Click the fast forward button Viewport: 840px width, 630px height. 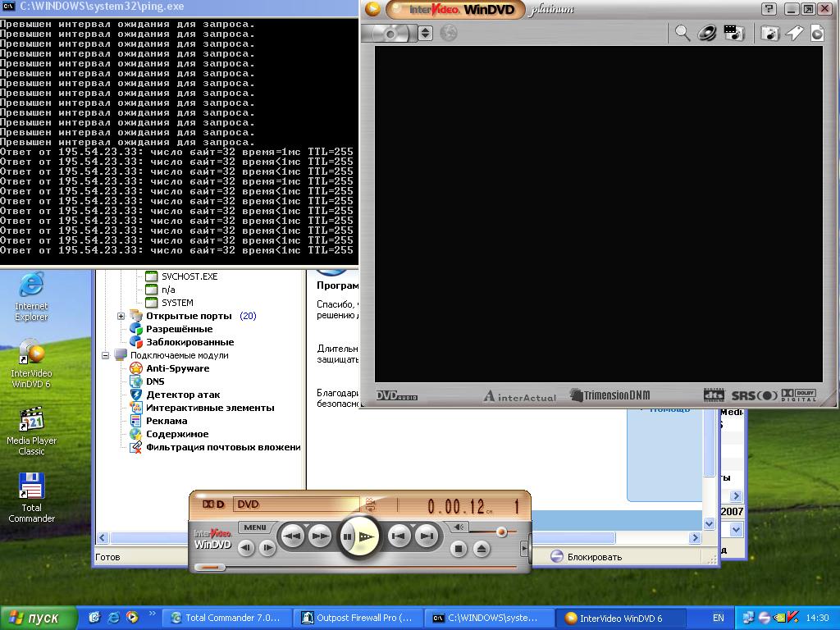coord(320,536)
